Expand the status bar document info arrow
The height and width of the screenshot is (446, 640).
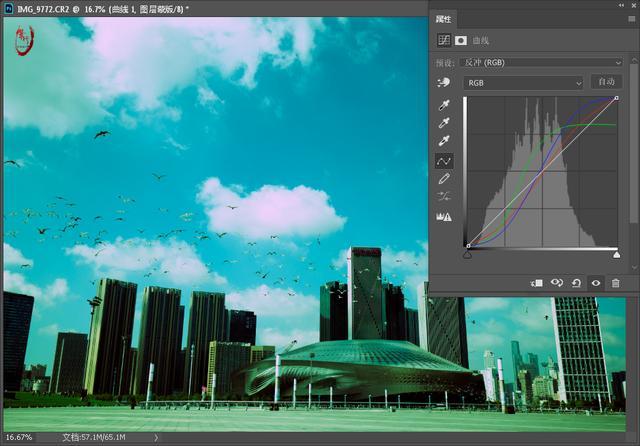[155, 438]
